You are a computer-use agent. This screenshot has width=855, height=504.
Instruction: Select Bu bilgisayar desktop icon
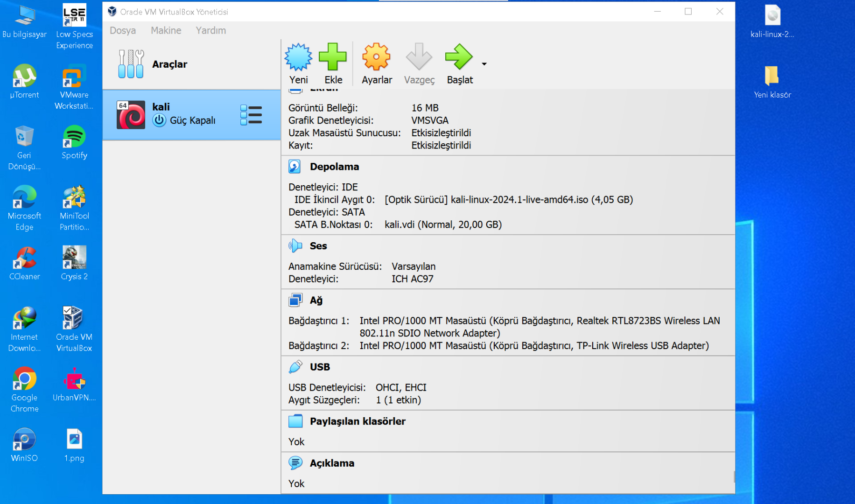tap(24, 22)
